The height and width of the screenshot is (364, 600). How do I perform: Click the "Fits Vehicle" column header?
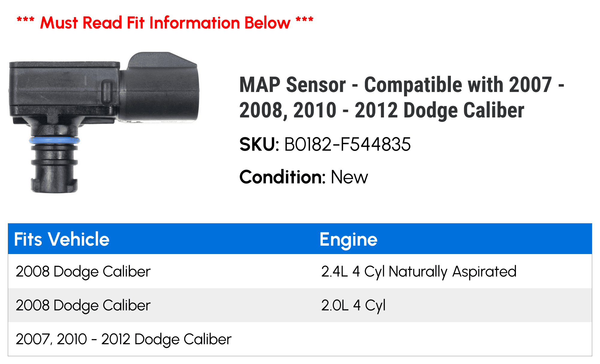(62, 239)
